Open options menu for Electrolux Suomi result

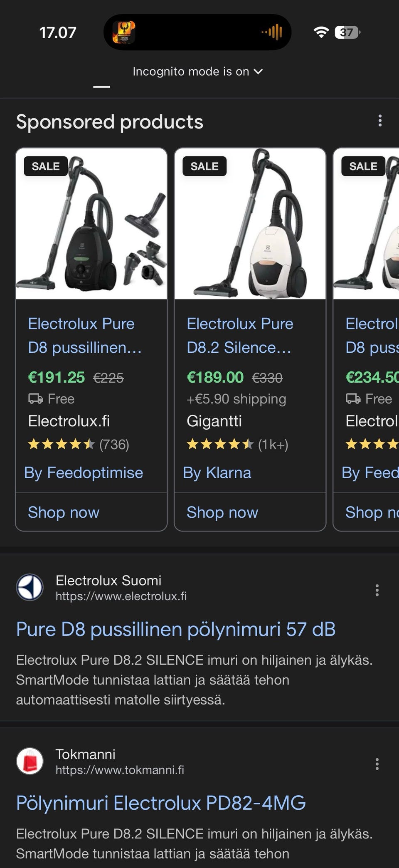tap(377, 590)
